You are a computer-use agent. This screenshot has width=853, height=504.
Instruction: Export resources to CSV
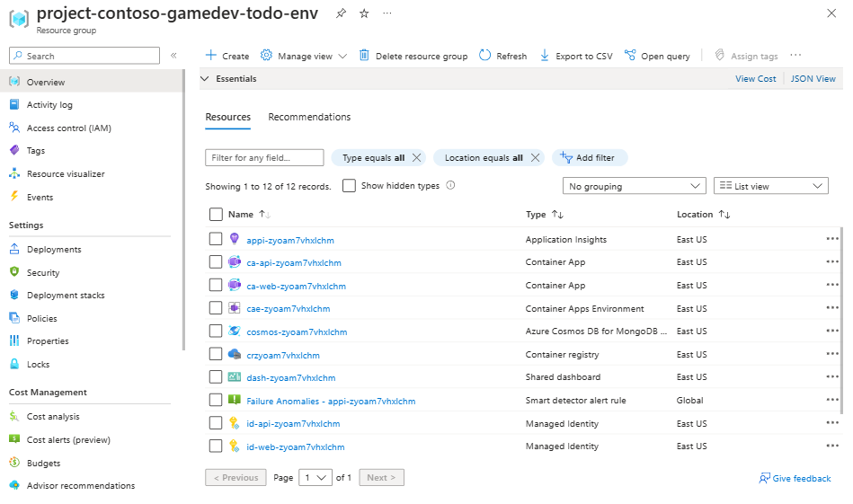click(575, 56)
